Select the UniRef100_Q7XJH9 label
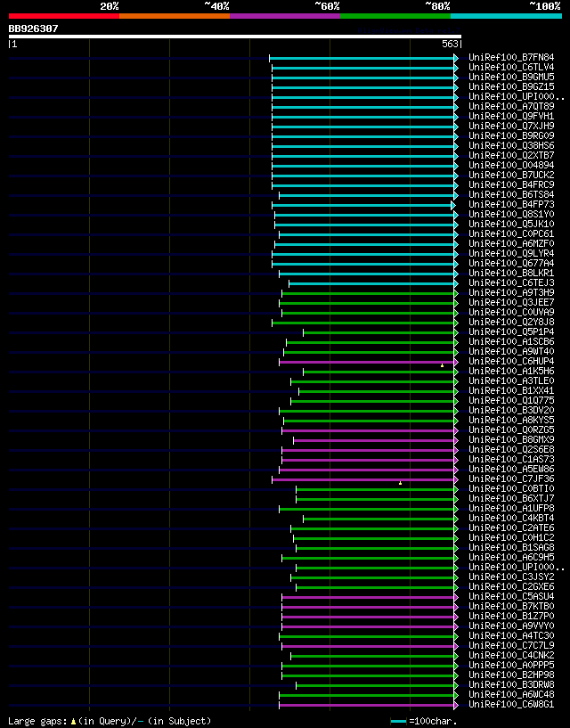The image size is (570, 728). click(x=511, y=126)
